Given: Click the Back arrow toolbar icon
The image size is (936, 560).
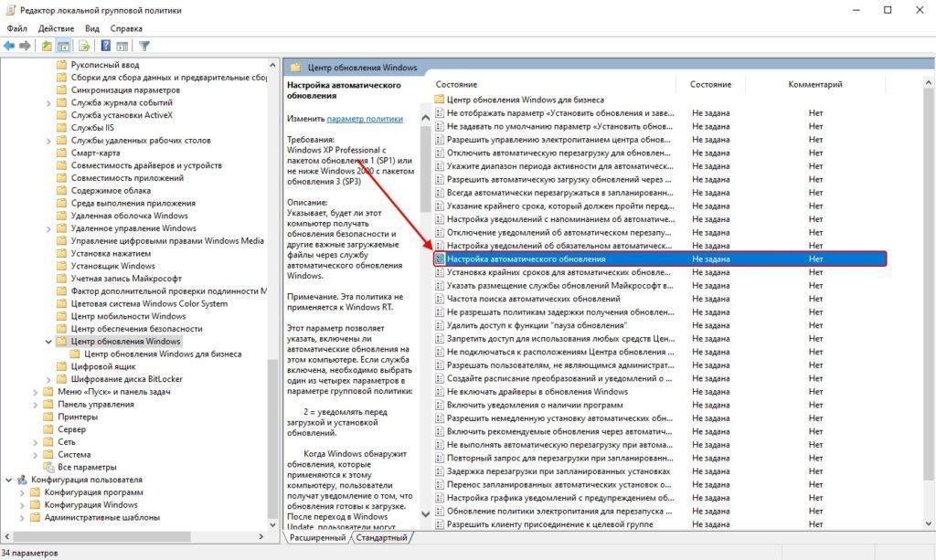Looking at the screenshot, I should point(9,46).
